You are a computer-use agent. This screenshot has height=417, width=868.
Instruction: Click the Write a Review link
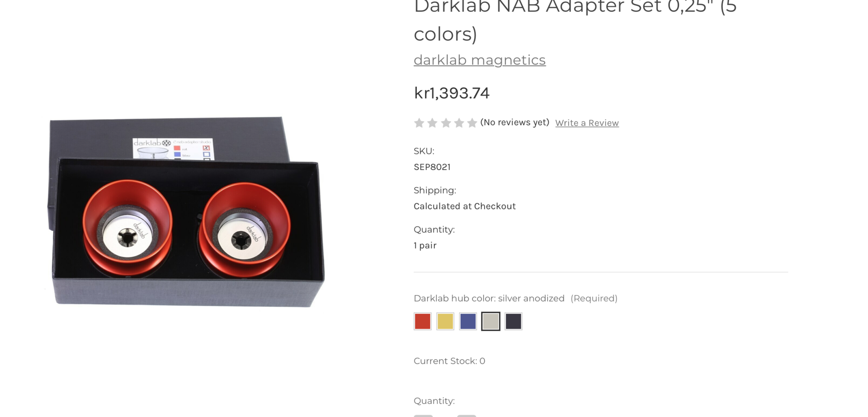coord(587,123)
